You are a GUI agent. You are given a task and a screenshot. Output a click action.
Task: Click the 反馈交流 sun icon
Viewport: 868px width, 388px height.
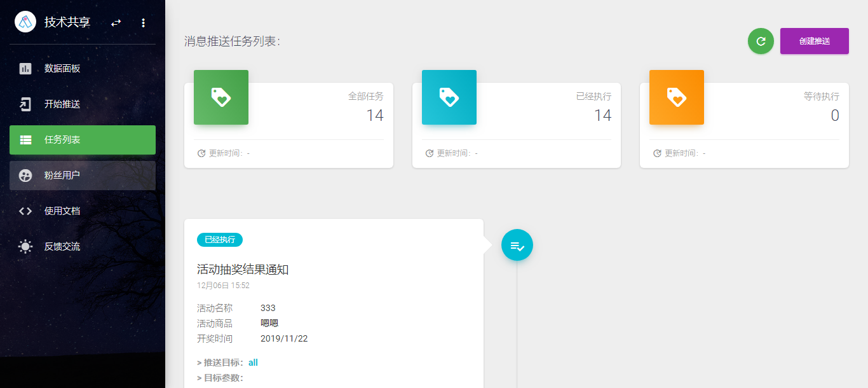[25, 247]
